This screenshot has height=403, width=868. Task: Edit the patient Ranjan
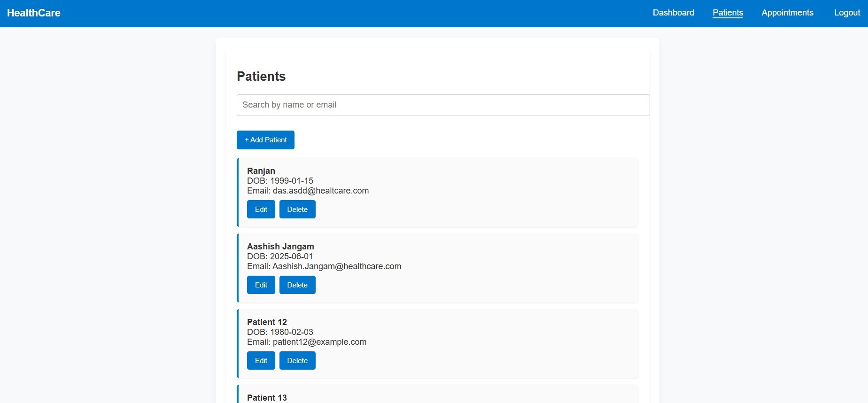[261, 209]
